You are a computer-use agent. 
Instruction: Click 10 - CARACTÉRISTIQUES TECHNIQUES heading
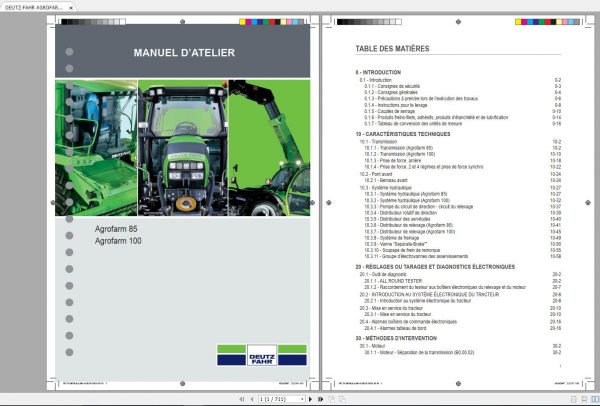tap(403, 134)
